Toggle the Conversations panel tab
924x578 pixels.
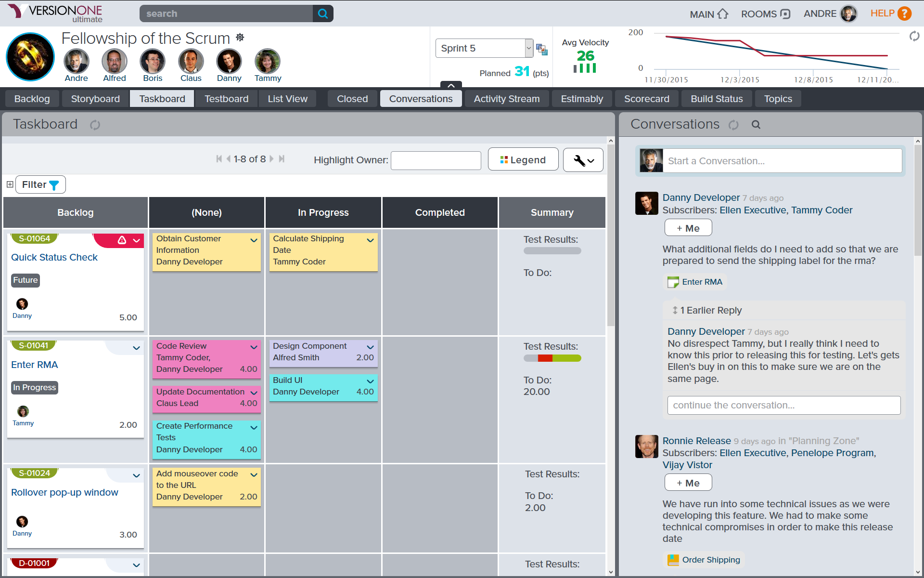click(x=421, y=99)
